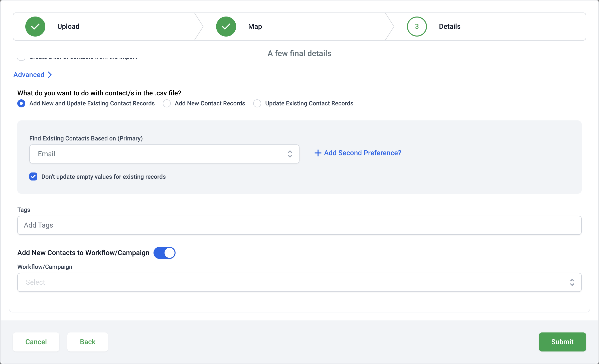Select Add New and Update Existing Contact Records

coord(21,103)
